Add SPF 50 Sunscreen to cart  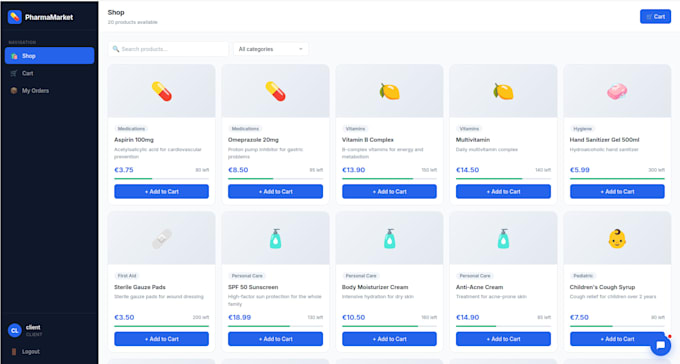[x=275, y=339]
